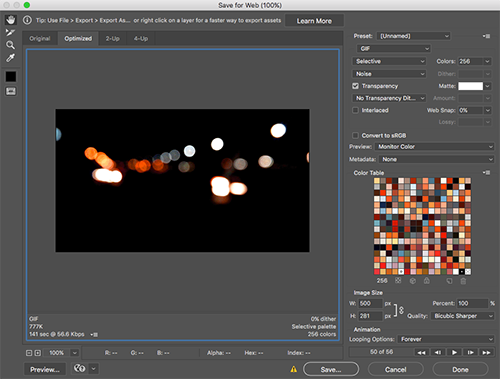500x379 pixels.
Task: Click the Colors value field
Action: click(470, 61)
